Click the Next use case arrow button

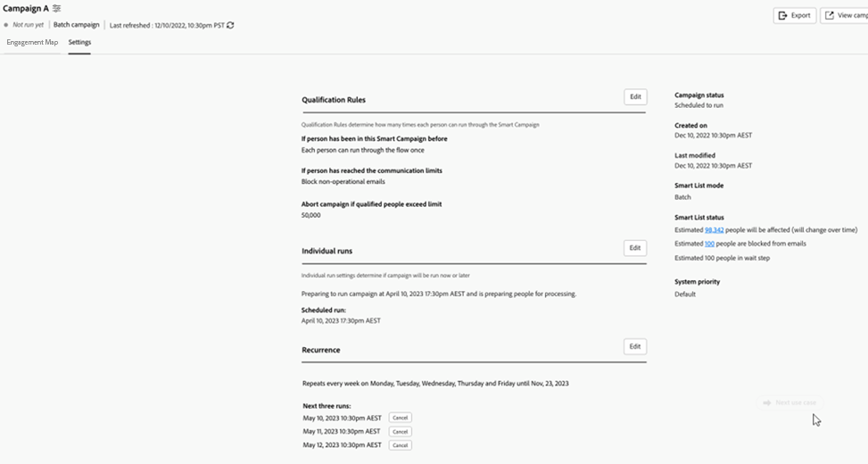point(766,402)
